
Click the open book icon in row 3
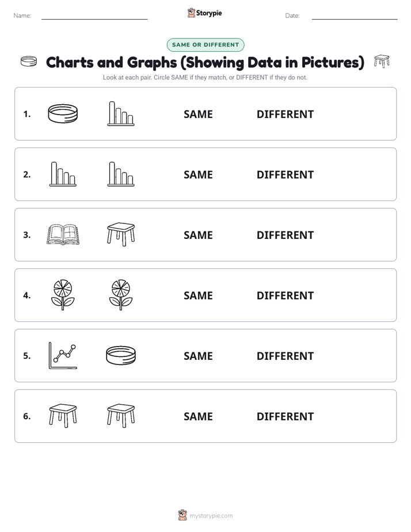(63, 234)
